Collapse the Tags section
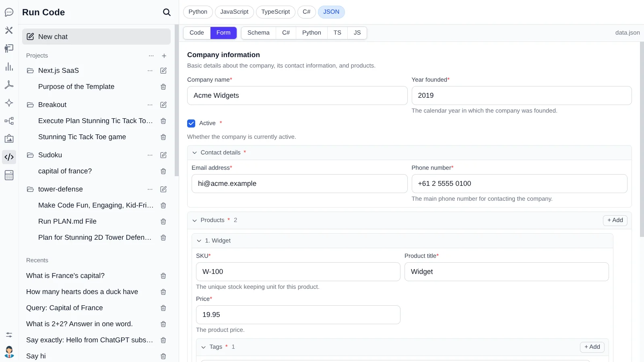 (203, 347)
